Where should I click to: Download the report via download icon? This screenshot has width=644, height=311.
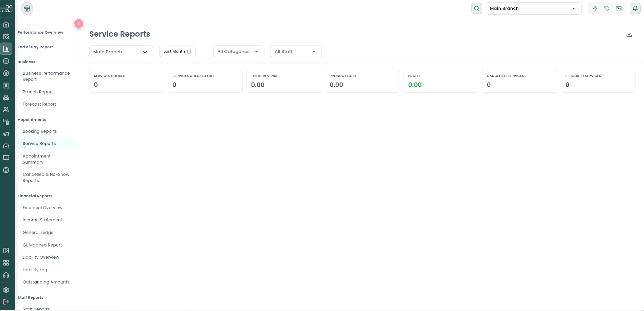pyautogui.click(x=629, y=34)
